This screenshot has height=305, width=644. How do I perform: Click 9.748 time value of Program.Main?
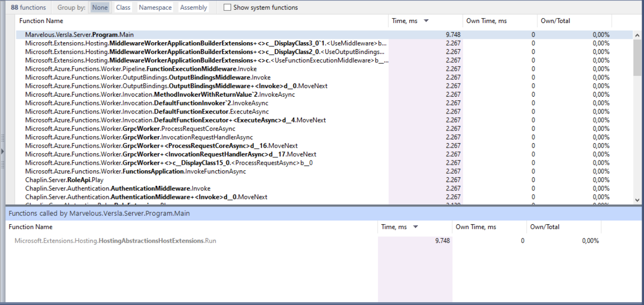(x=453, y=35)
